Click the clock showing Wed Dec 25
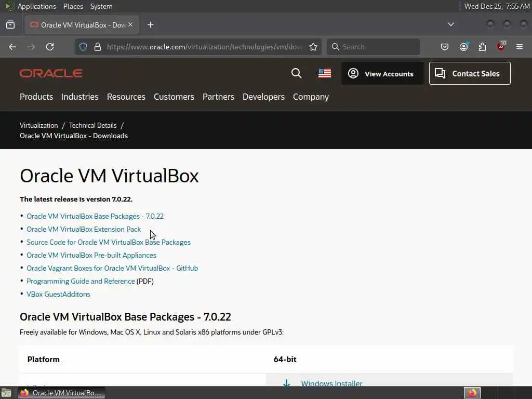The width and height of the screenshot is (532, 399). pyautogui.click(x=497, y=6)
